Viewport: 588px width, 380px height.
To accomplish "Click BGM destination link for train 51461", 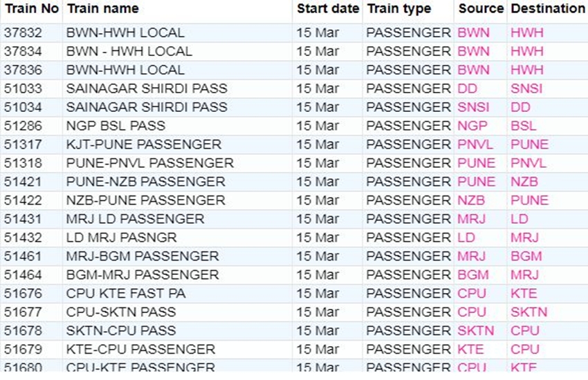I will 526,256.
